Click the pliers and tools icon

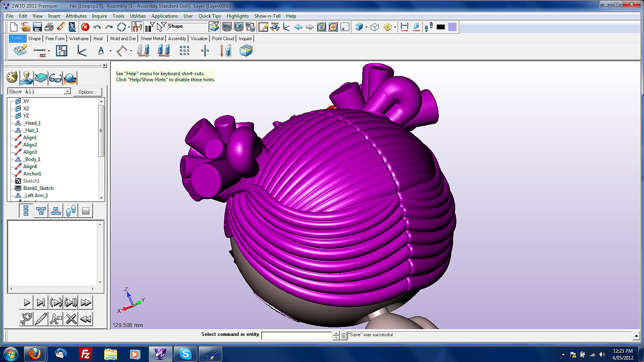click(x=137, y=27)
